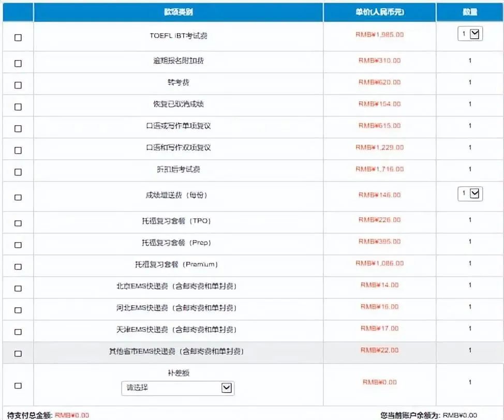Click the 折扣后考试费 label
Viewport: 504px width, 420px height.
pyautogui.click(x=179, y=169)
